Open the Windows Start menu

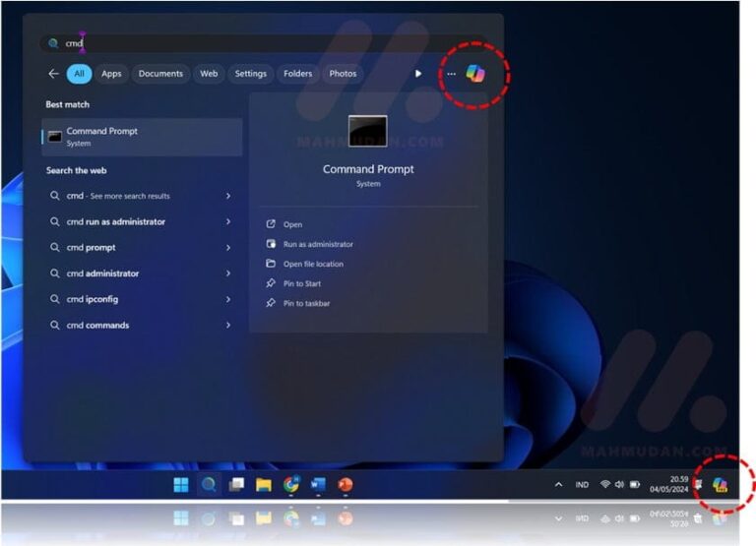(181, 485)
